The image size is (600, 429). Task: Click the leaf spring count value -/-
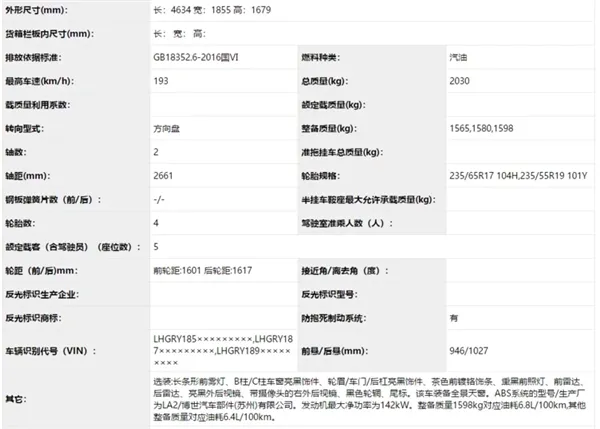[160, 200]
